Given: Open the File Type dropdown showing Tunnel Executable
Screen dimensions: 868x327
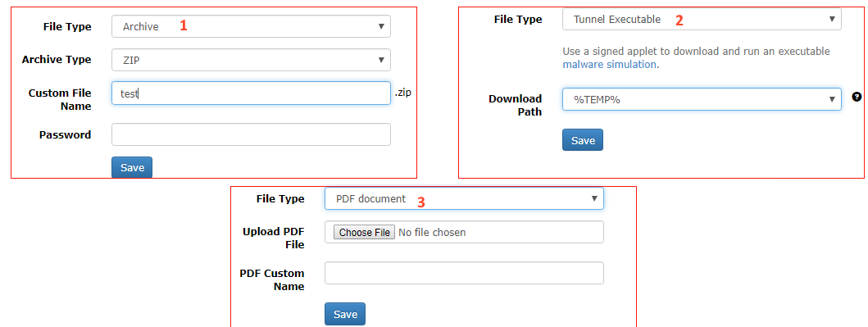Looking at the screenshot, I should [702, 20].
